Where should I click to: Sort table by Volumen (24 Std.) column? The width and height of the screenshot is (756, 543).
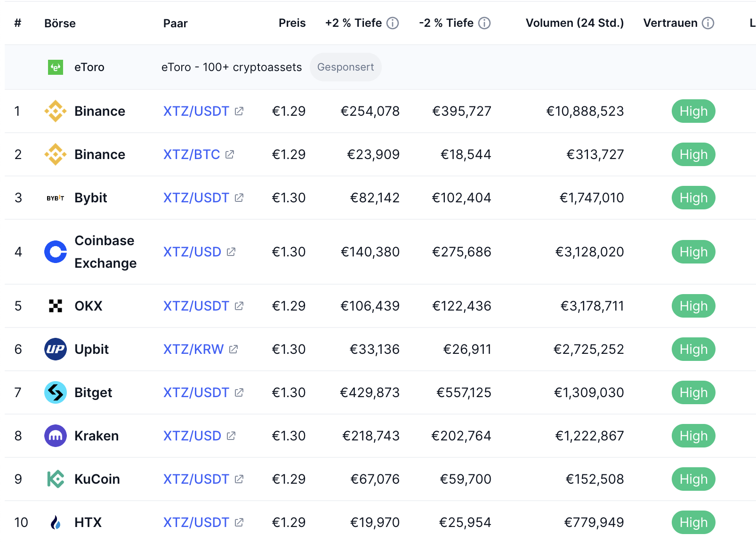click(x=574, y=23)
